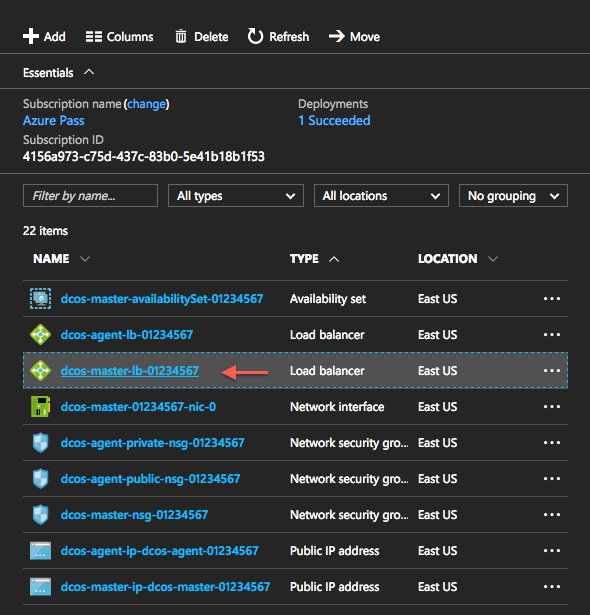Open dcos-master-availabilitySet-01234567 resource

point(162,299)
